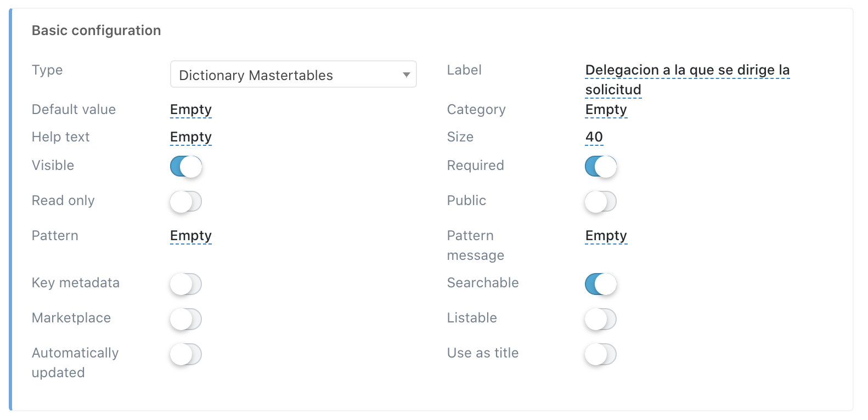Enable the Marketplace toggle
This screenshot has height=420, width=868.
(186, 319)
